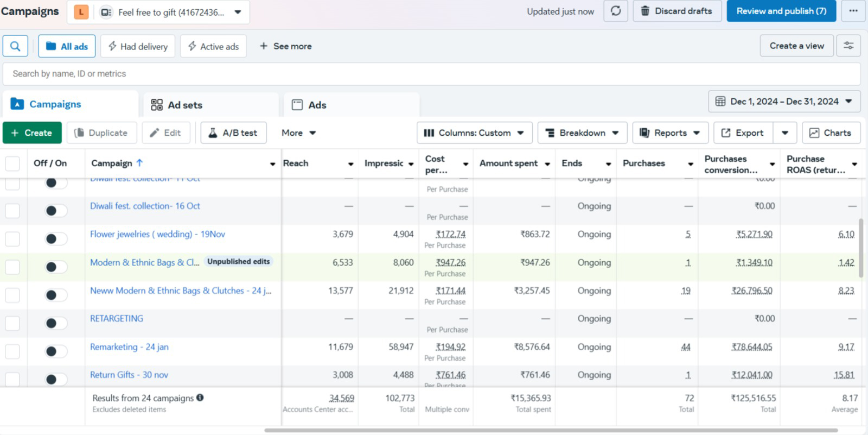This screenshot has height=435, width=868.
Task: Click the info icon beside results summary
Action: (x=200, y=398)
